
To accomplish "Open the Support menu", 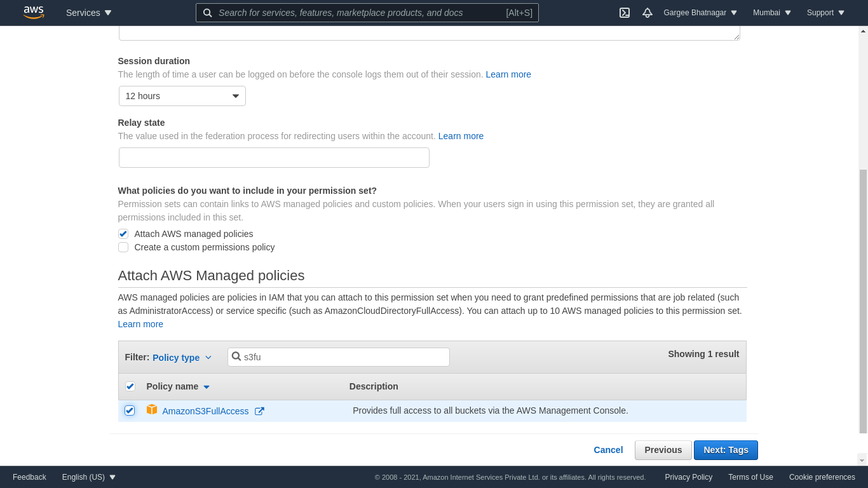I will click(x=825, y=13).
